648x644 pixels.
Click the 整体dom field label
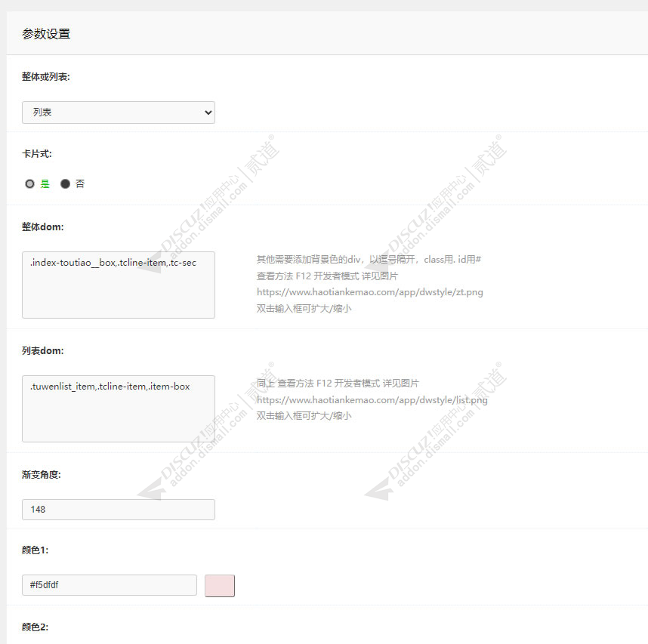[43, 227]
